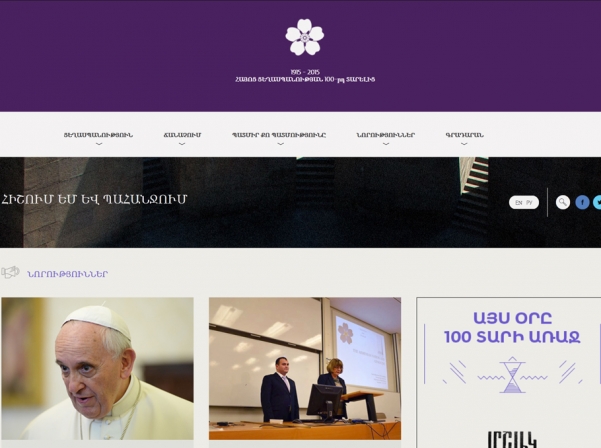Open the ԱՅՍ ՕՐԸ 100 ՏԱՐԻ ԱՌԱՋ banner

coord(509,373)
